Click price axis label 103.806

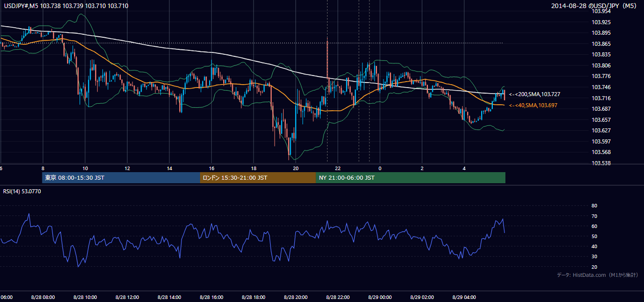[x=601, y=65]
